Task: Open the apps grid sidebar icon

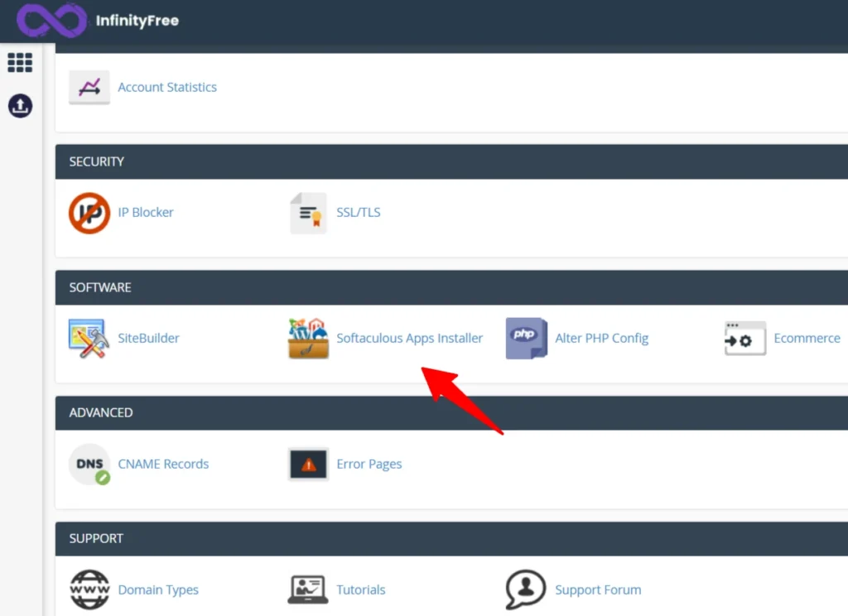Action: coord(20,63)
